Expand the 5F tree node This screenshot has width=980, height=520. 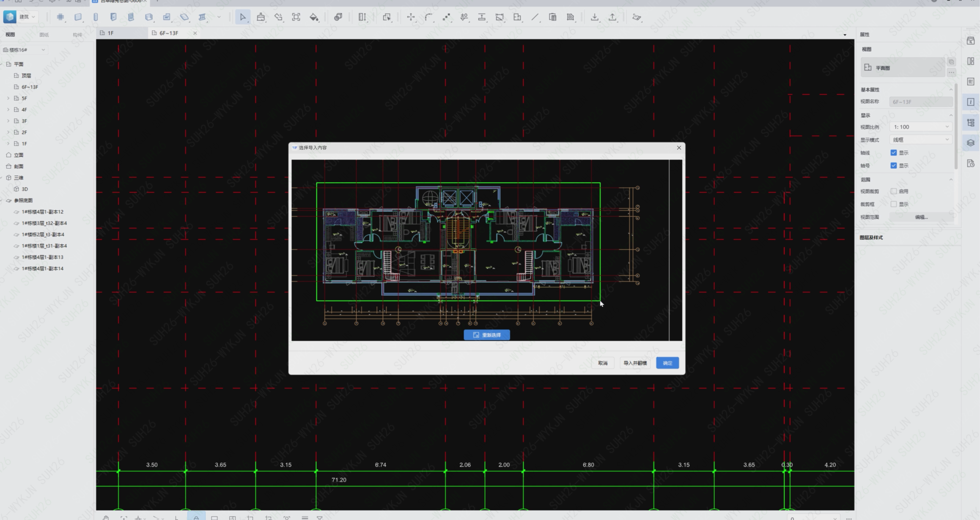click(x=8, y=99)
